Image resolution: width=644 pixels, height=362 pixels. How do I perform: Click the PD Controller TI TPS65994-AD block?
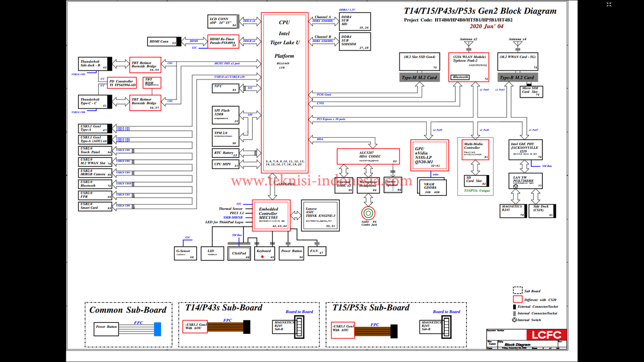pyautogui.click(x=122, y=83)
